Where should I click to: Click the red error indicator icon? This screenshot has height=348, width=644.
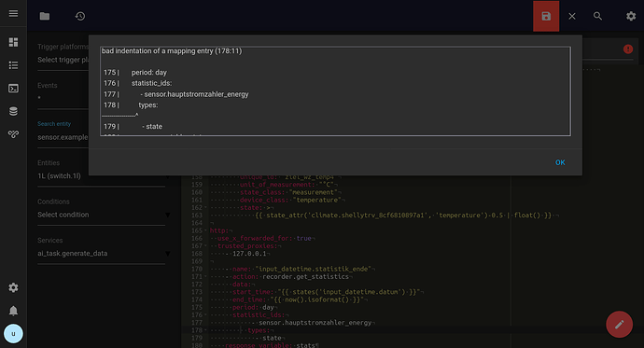628,49
